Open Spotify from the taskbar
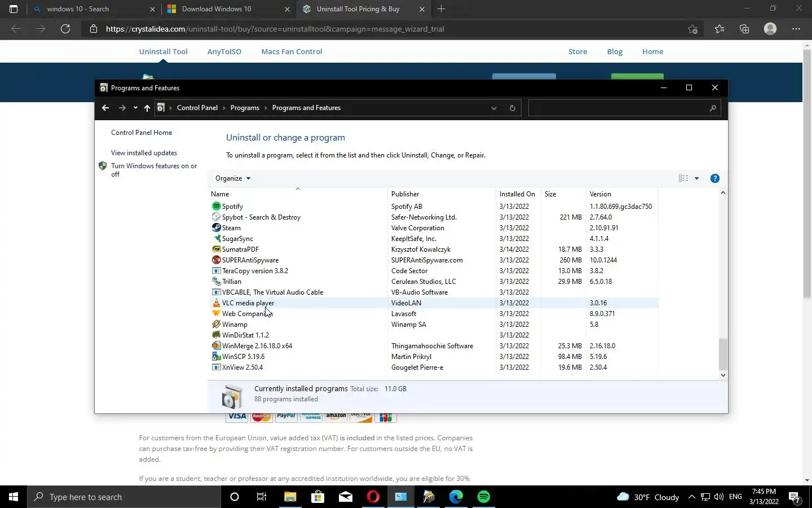The image size is (812, 508). pos(484,497)
